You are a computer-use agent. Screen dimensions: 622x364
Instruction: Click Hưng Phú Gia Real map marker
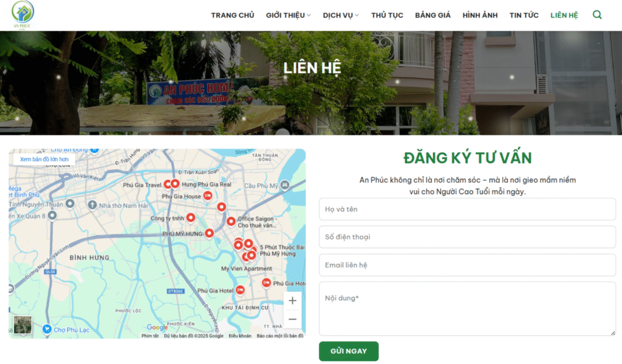pyautogui.click(x=175, y=183)
